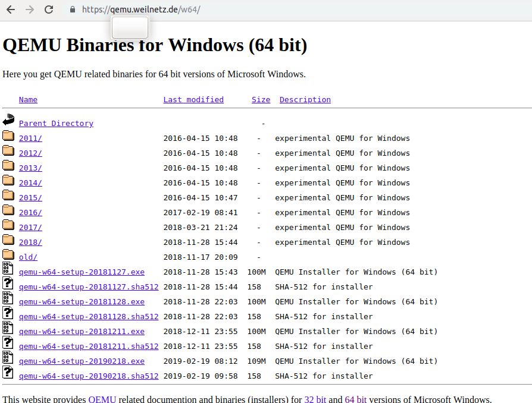Click the Parent Directory back-arrow icon
The width and height of the screenshot is (532, 403).
tap(8, 119)
